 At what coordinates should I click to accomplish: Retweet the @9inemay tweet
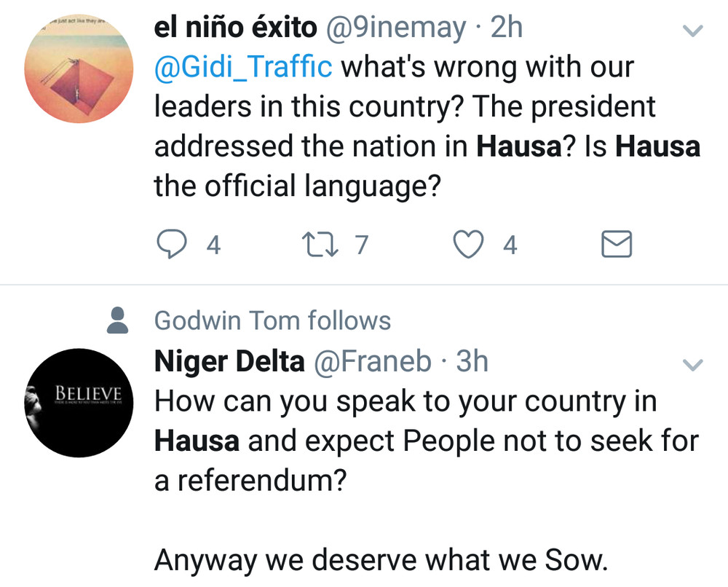click(x=320, y=244)
